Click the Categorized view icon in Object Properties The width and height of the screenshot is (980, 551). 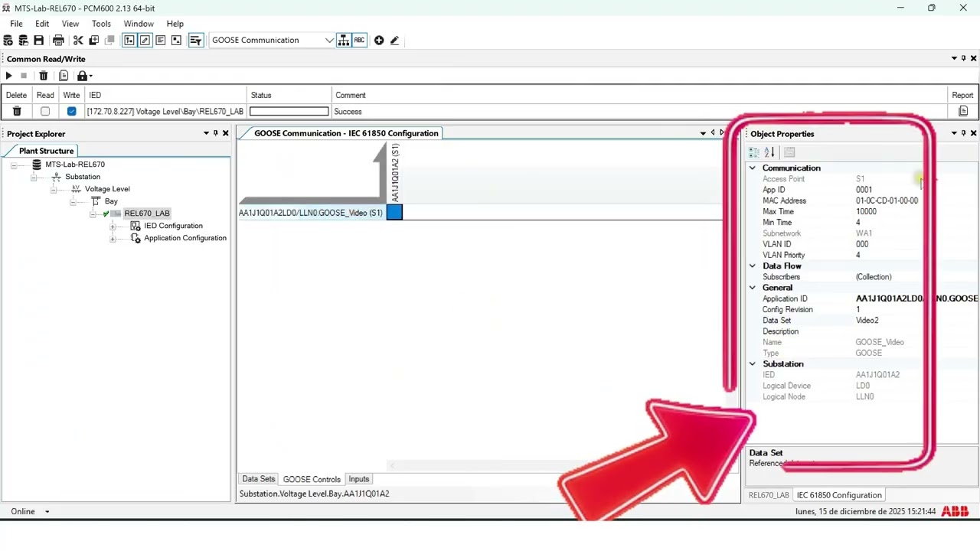pyautogui.click(x=754, y=152)
